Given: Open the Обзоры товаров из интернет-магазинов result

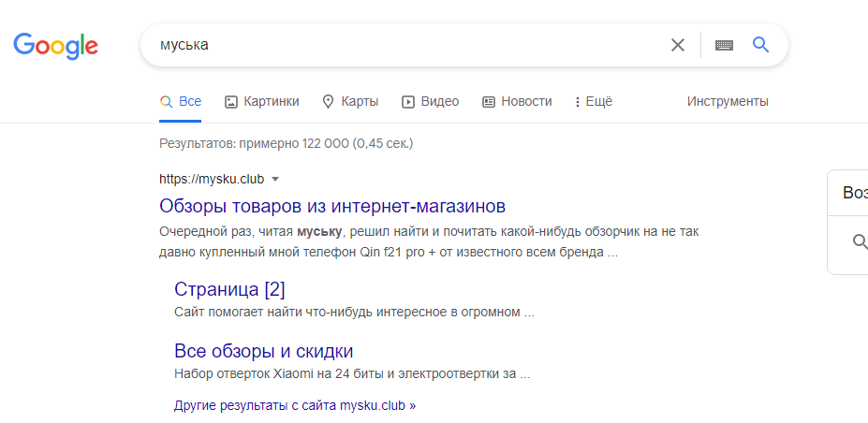Looking at the screenshot, I should 332,205.
